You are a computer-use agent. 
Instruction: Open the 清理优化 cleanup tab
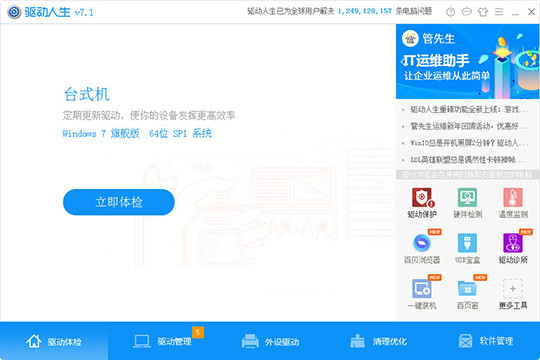pyautogui.click(x=378, y=341)
